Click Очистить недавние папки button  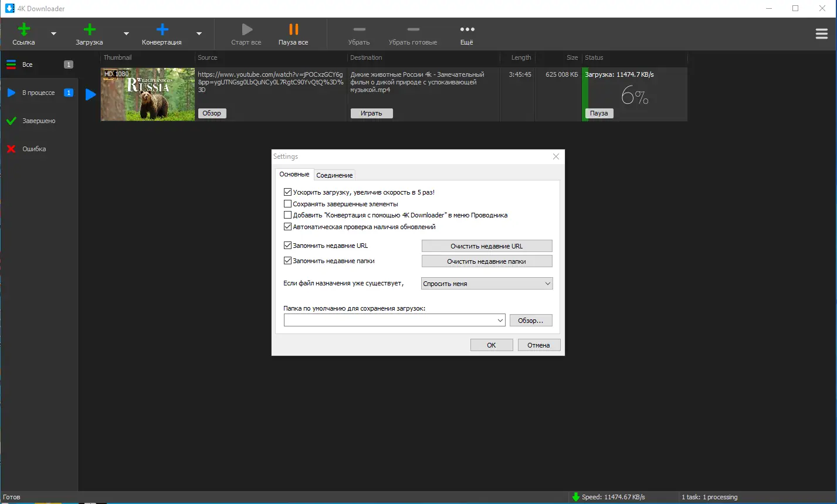click(x=487, y=261)
